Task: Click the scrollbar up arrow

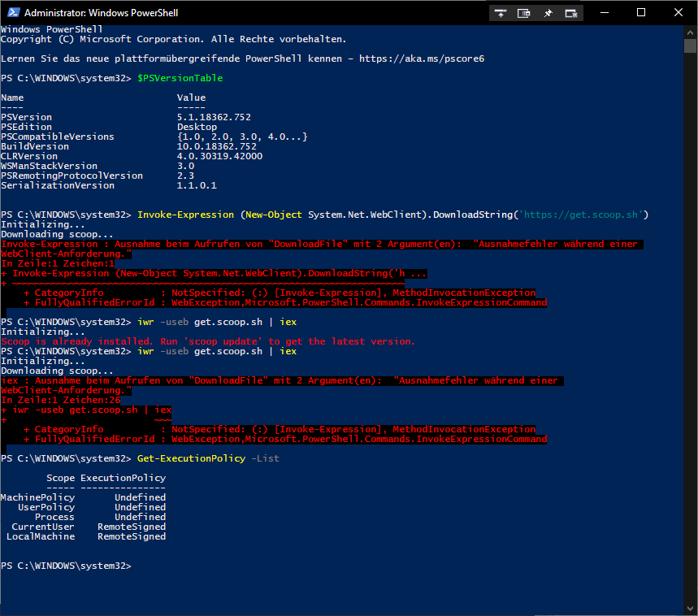Action: coord(691,32)
